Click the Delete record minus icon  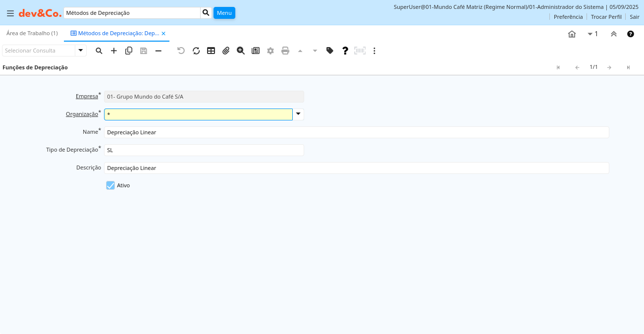(159, 51)
